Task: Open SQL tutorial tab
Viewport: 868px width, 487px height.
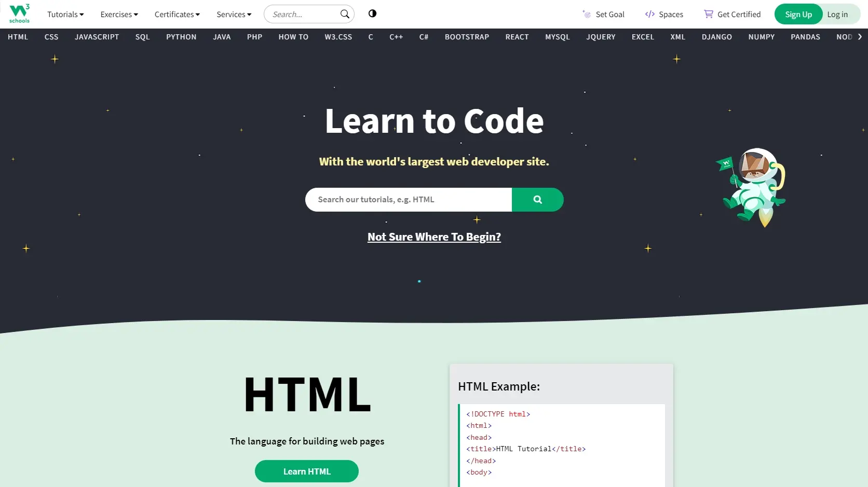Action: click(x=142, y=37)
